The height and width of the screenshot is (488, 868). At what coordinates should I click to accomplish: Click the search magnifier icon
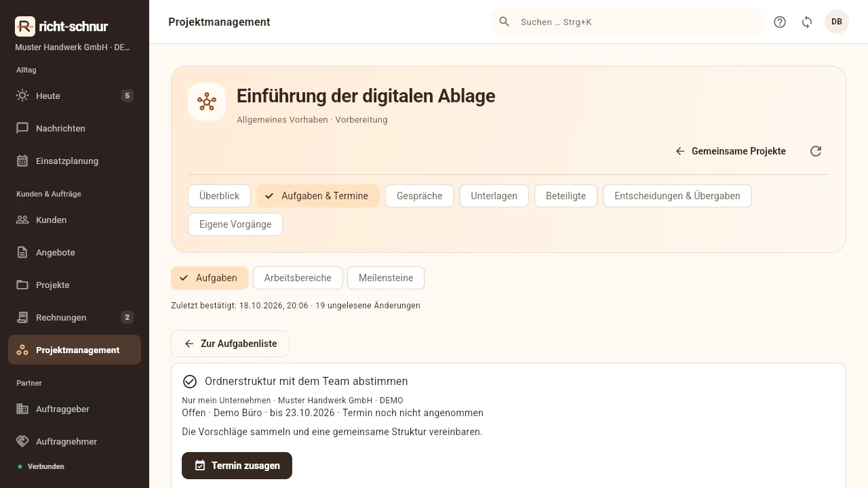click(505, 22)
